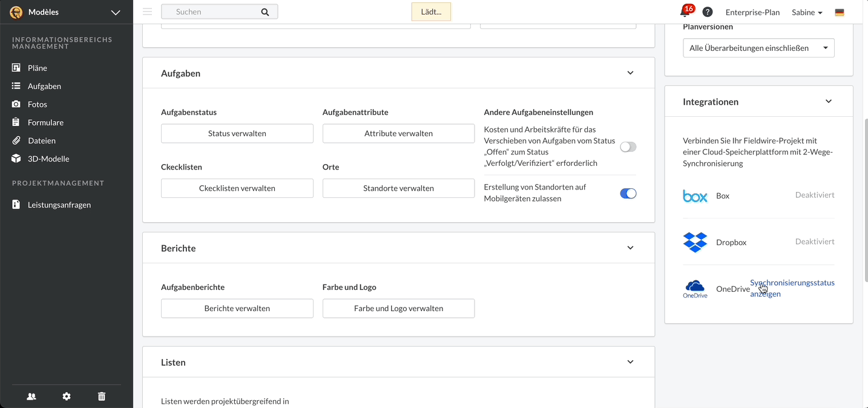The width and height of the screenshot is (868, 408).
Task: Click the German flag language icon
Action: [840, 12]
